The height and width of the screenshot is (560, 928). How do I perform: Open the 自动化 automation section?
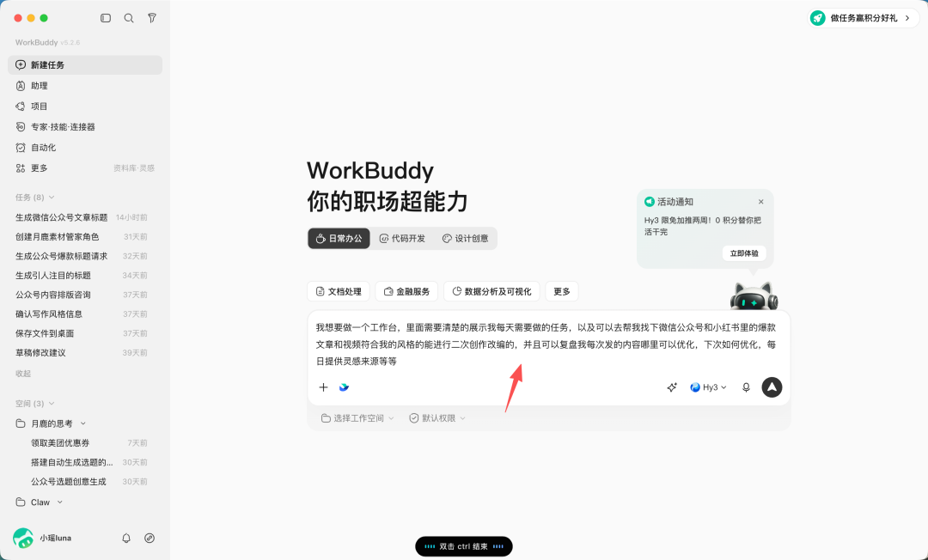(x=84, y=148)
